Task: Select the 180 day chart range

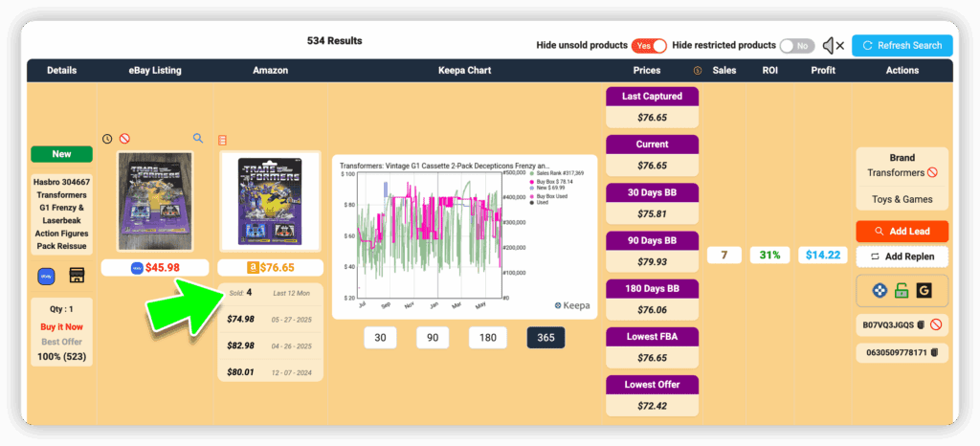Action: [487, 337]
